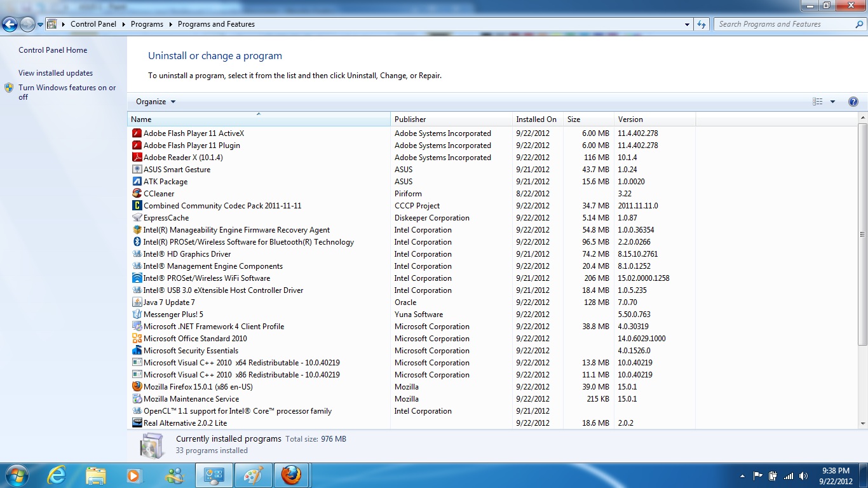This screenshot has height=488, width=868.
Task: Go to Control Panel breadcrumb
Action: pos(93,24)
